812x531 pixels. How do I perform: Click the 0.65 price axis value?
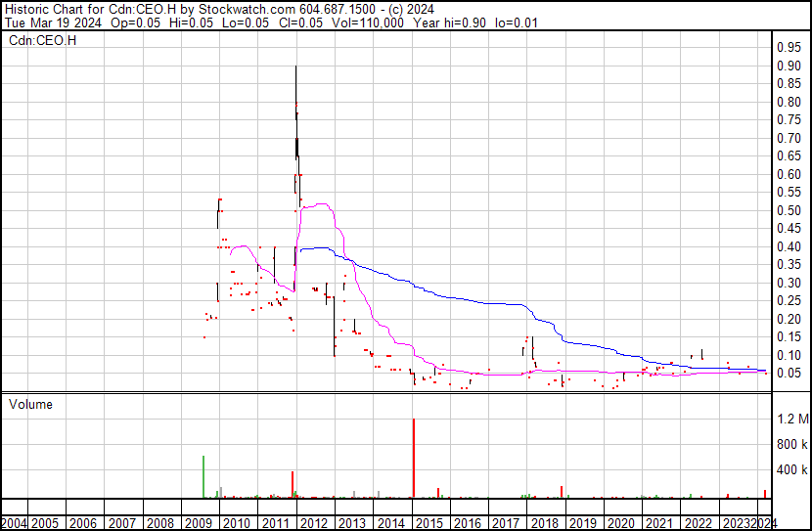[789, 156]
